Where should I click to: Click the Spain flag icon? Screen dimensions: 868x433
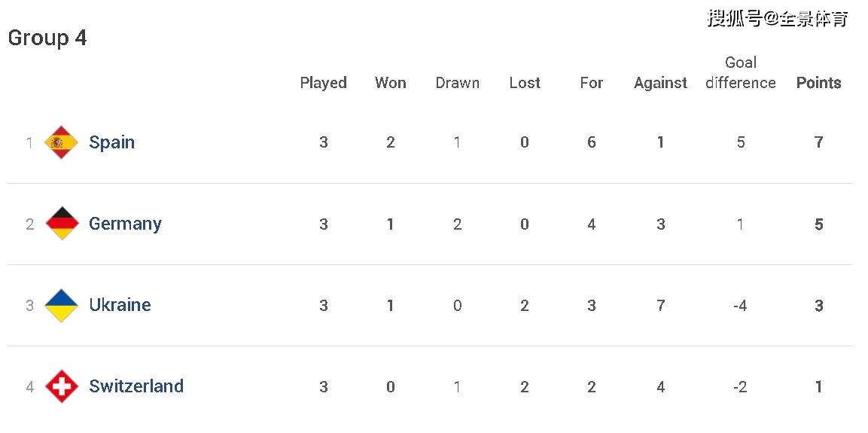click(x=62, y=142)
